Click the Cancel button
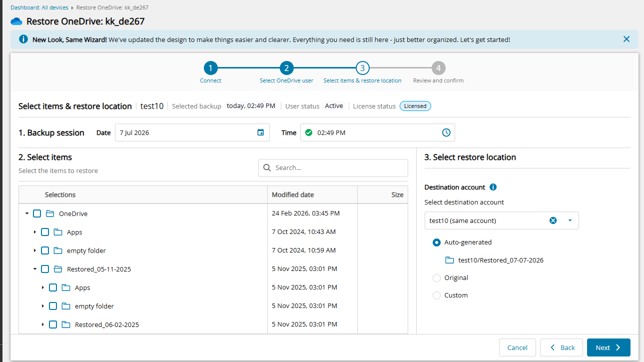 point(518,347)
